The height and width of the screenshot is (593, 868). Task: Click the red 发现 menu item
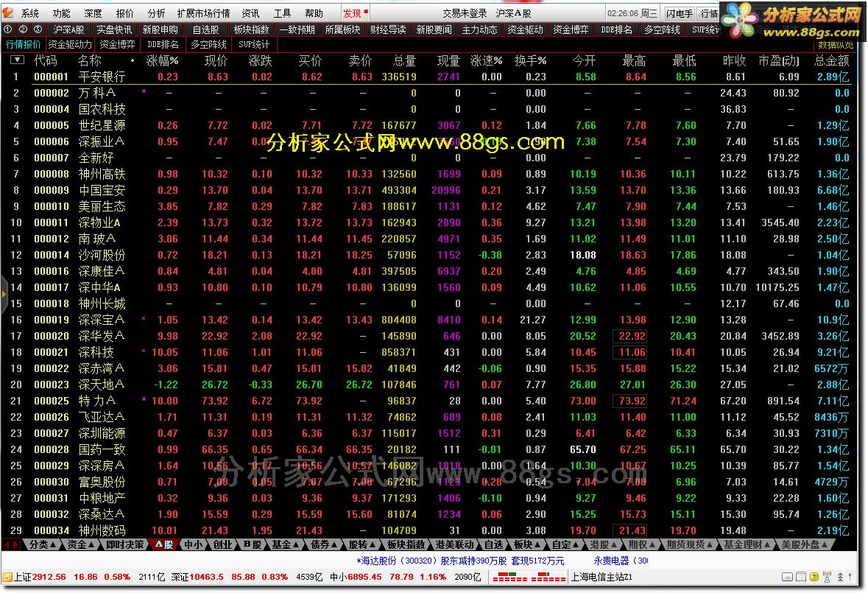353,13
